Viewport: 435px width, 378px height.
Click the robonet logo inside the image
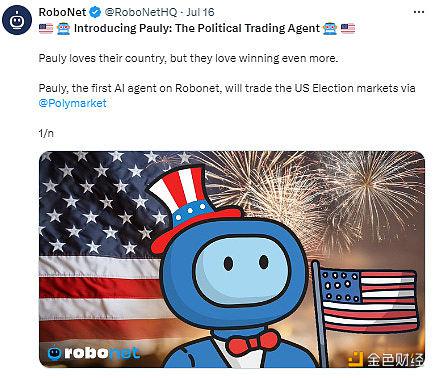tap(93, 353)
